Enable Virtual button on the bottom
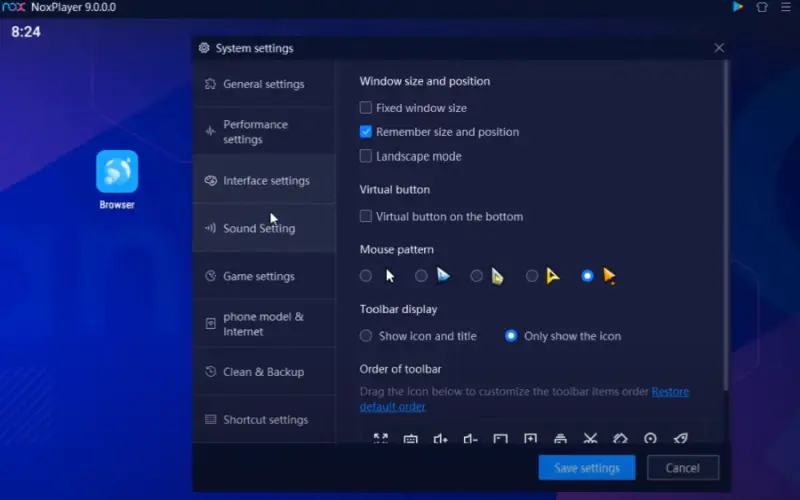800x500 pixels. coord(365,216)
